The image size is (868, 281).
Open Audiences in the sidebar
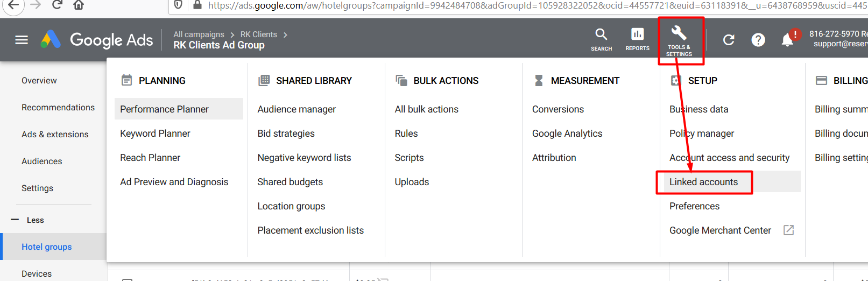(x=41, y=161)
